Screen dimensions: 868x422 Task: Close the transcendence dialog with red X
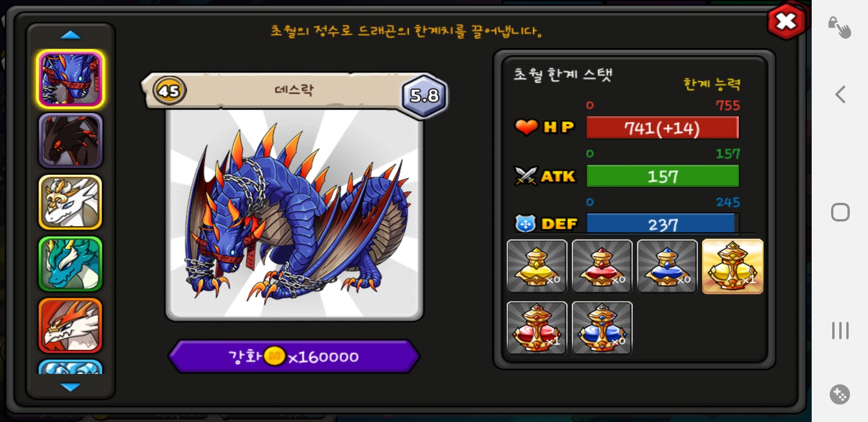coord(786,22)
